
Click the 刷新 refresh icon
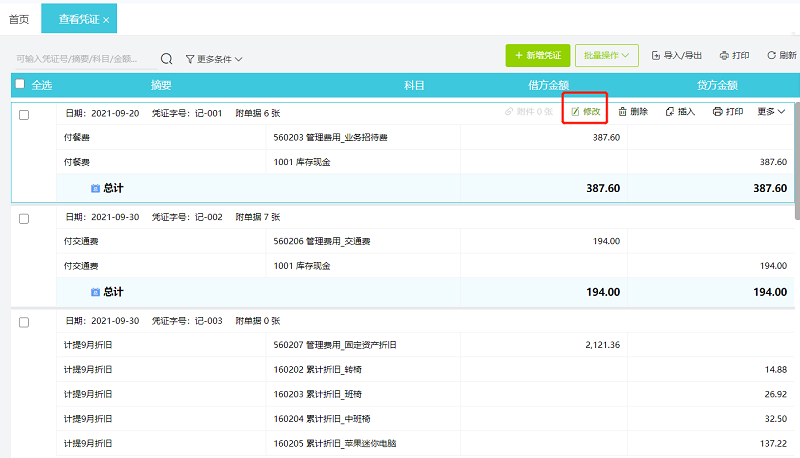coord(771,56)
